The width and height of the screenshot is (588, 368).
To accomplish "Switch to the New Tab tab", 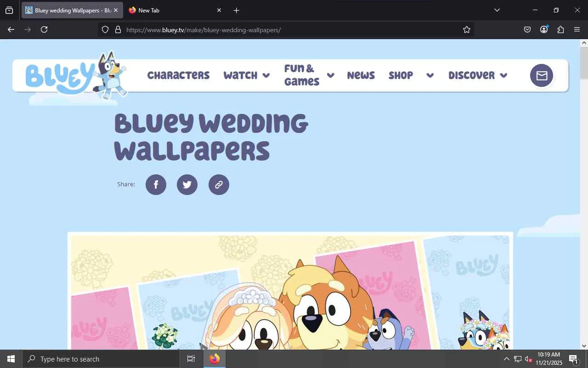I will pos(175,10).
